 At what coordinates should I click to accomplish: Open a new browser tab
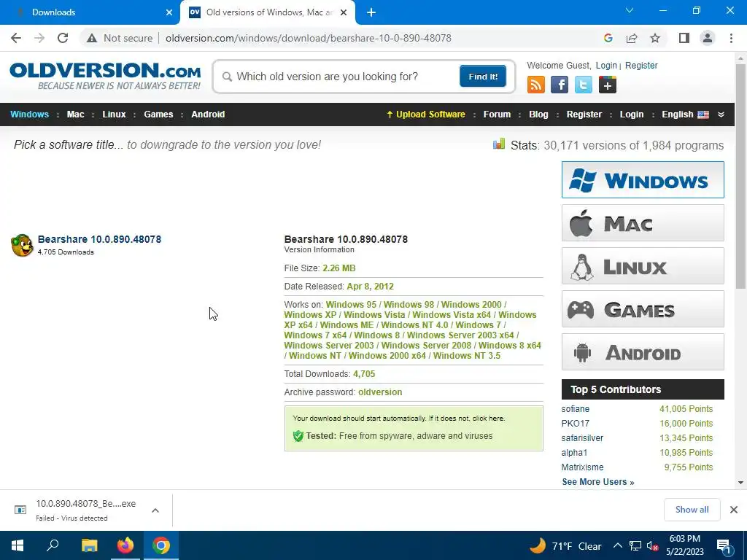[371, 12]
